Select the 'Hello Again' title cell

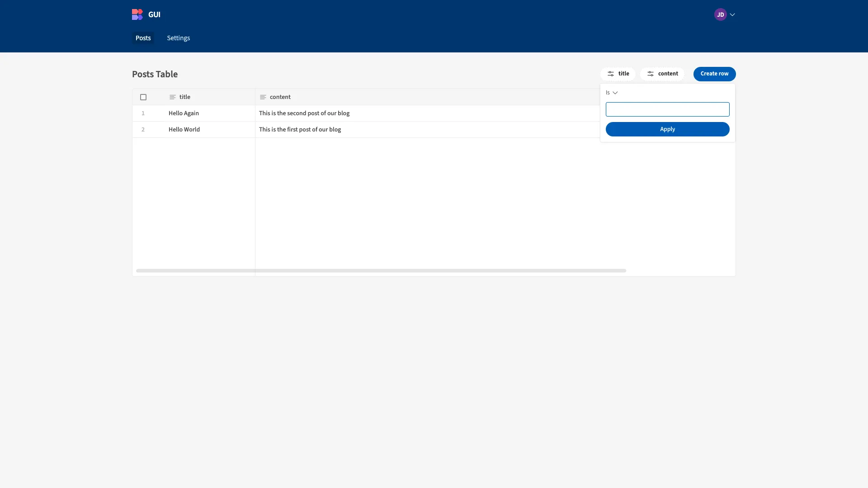coord(210,113)
